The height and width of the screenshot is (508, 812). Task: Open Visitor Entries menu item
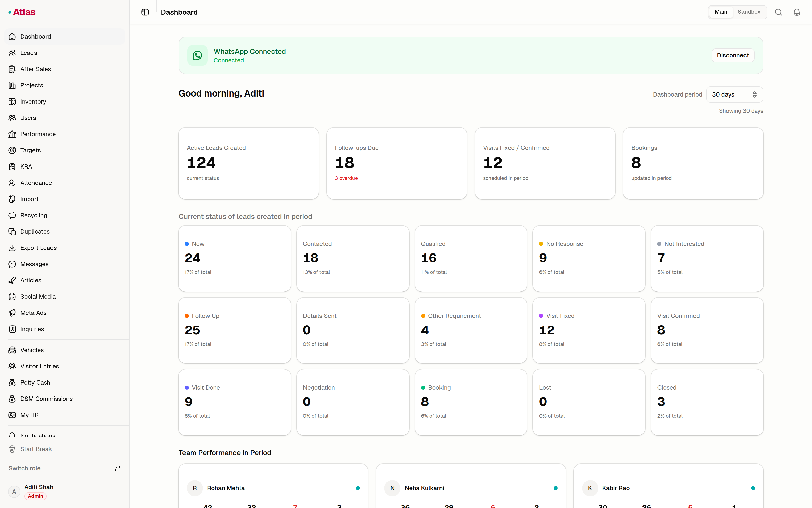65,366
